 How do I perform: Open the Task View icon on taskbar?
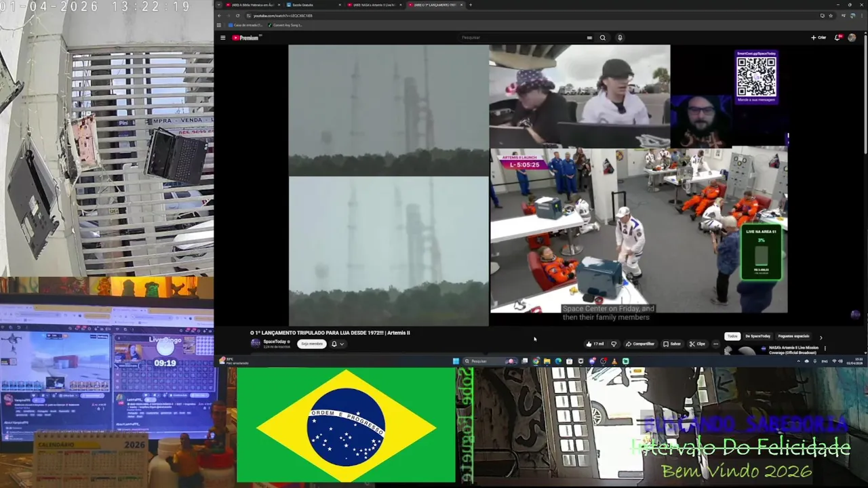[524, 361]
